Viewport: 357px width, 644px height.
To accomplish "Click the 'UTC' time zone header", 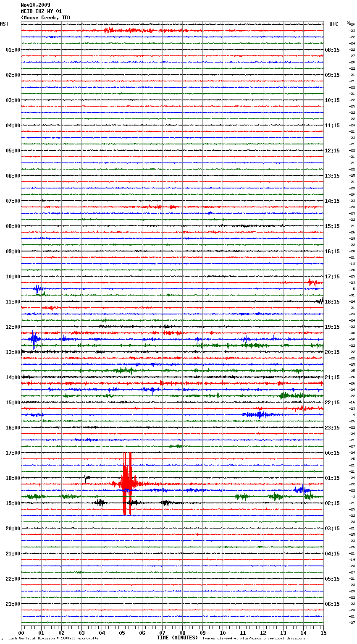I will 333,24.
